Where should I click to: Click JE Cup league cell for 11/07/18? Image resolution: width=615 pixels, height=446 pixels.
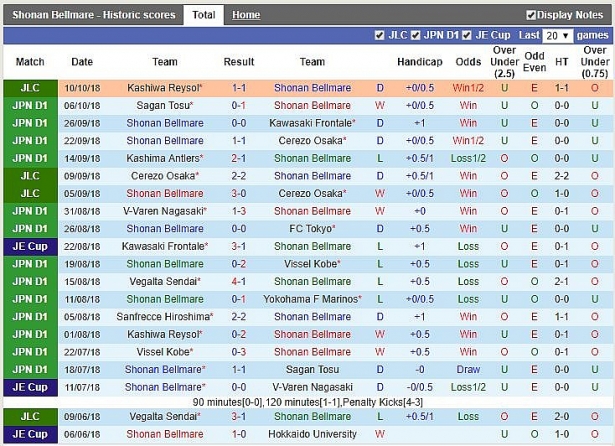pyautogui.click(x=30, y=388)
